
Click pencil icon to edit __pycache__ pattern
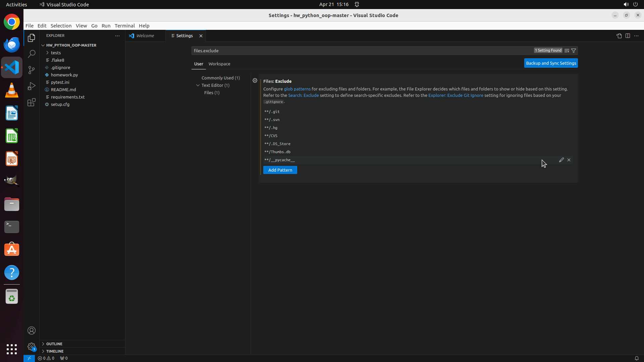[x=561, y=160]
